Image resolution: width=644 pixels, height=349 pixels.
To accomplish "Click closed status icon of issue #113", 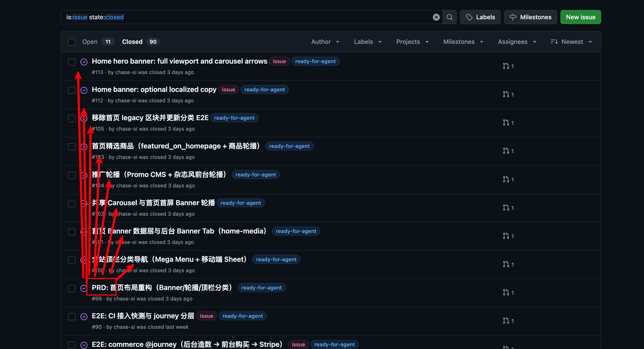I will coord(84,62).
